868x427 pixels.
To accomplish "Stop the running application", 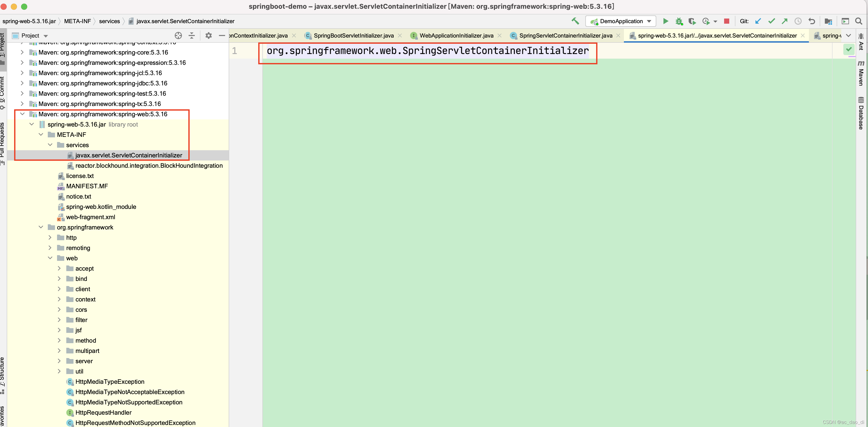I will coord(726,21).
